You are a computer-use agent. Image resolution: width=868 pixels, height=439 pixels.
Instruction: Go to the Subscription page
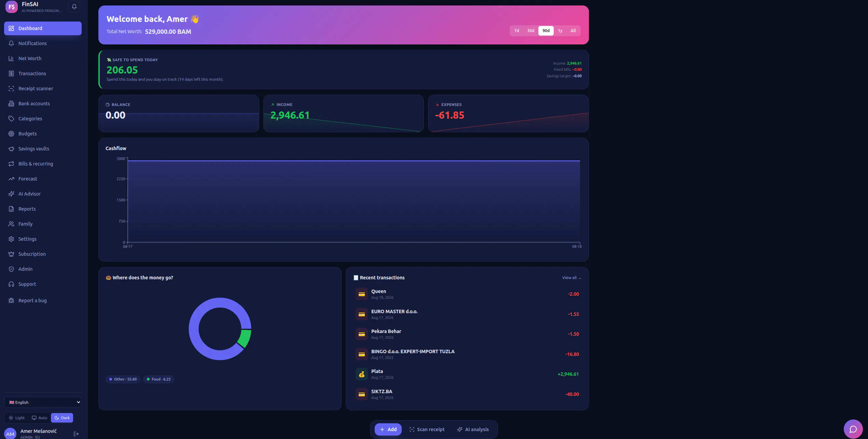coord(43,254)
